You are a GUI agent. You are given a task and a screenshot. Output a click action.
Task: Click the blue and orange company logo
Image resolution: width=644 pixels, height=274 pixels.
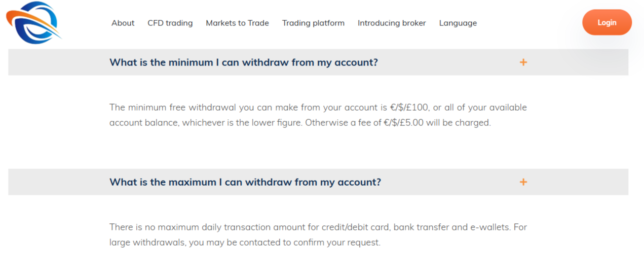[33, 22]
